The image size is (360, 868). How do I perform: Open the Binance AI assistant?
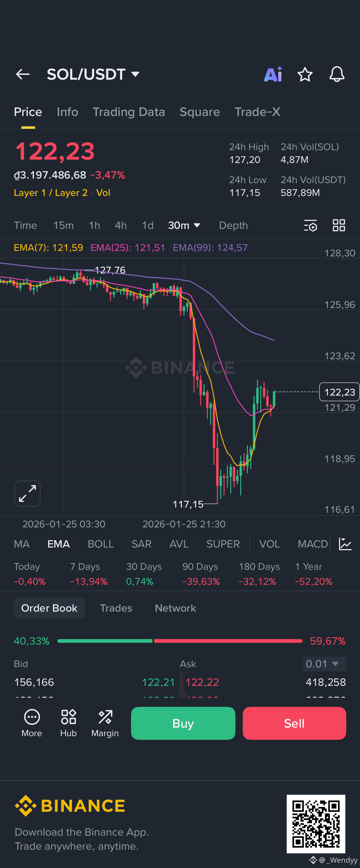(x=273, y=74)
